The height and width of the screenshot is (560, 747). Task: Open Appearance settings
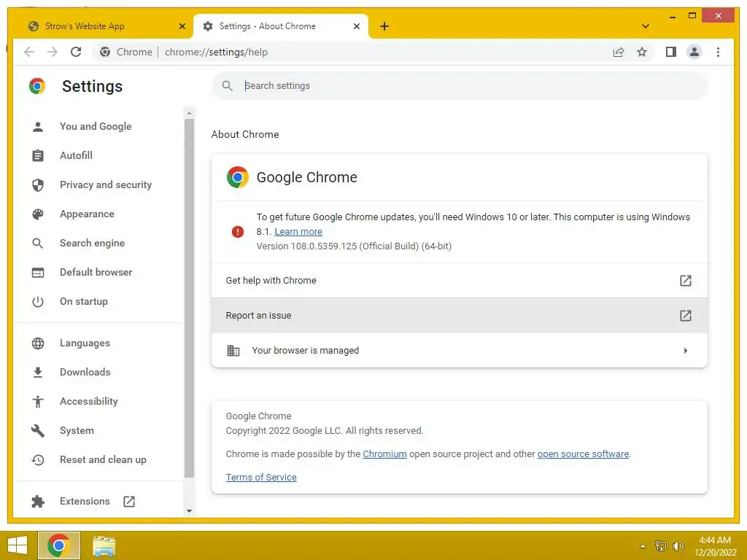pyautogui.click(x=88, y=214)
